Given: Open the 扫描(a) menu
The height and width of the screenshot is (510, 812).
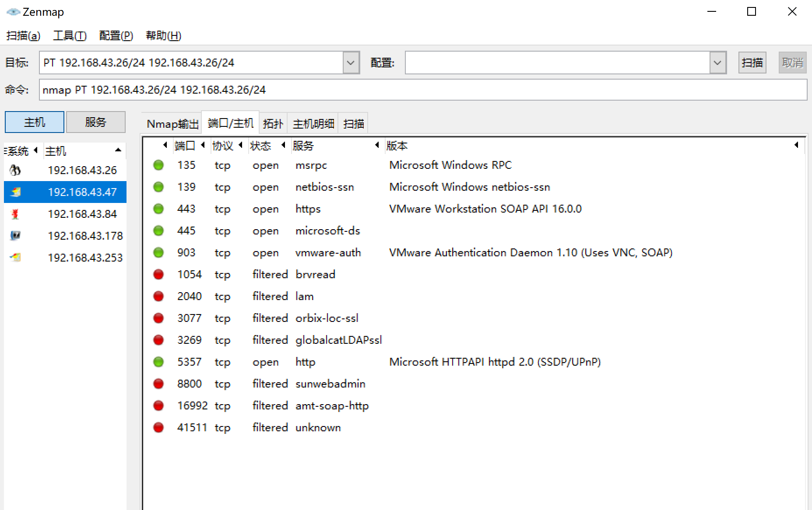Looking at the screenshot, I should click(23, 35).
